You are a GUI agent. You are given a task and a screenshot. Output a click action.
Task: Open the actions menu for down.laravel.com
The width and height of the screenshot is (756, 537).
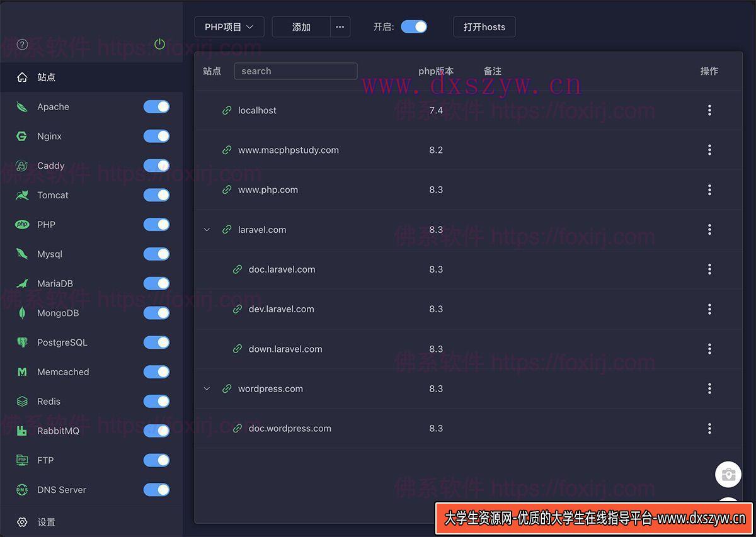point(709,349)
